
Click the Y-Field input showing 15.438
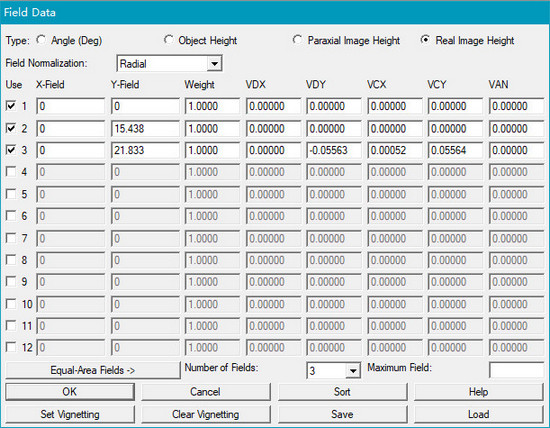[145, 128]
